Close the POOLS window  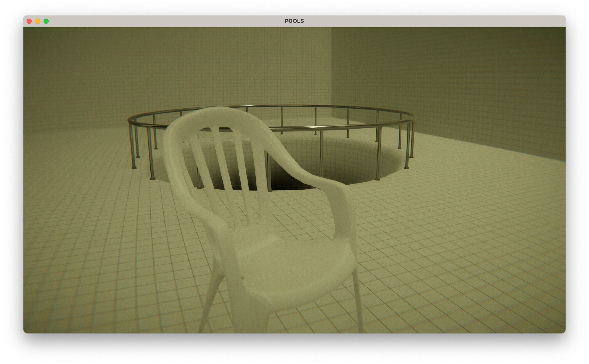pos(29,21)
